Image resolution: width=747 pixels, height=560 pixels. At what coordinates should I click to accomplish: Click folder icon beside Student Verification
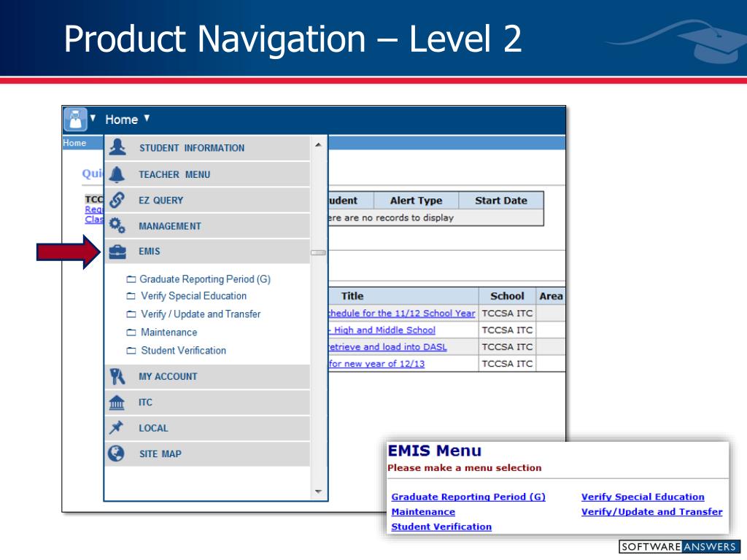point(131,351)
